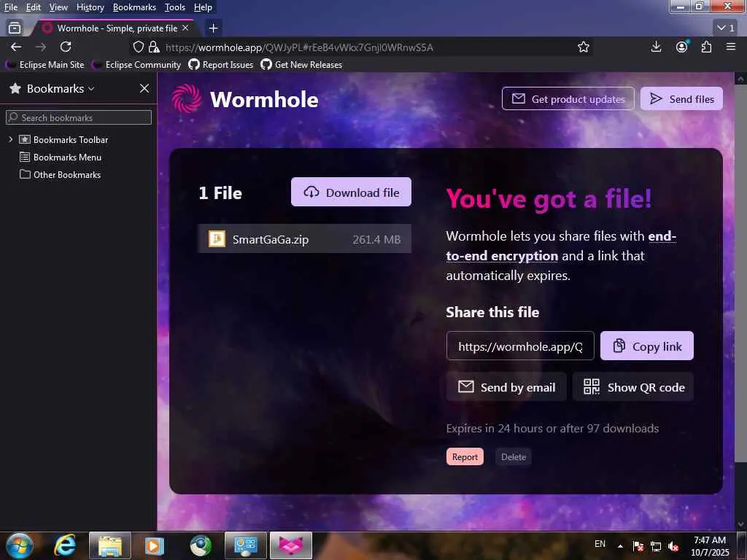Click the network tray icon
The height and width of the screenshot is (560, 747).
pos(656,546)
